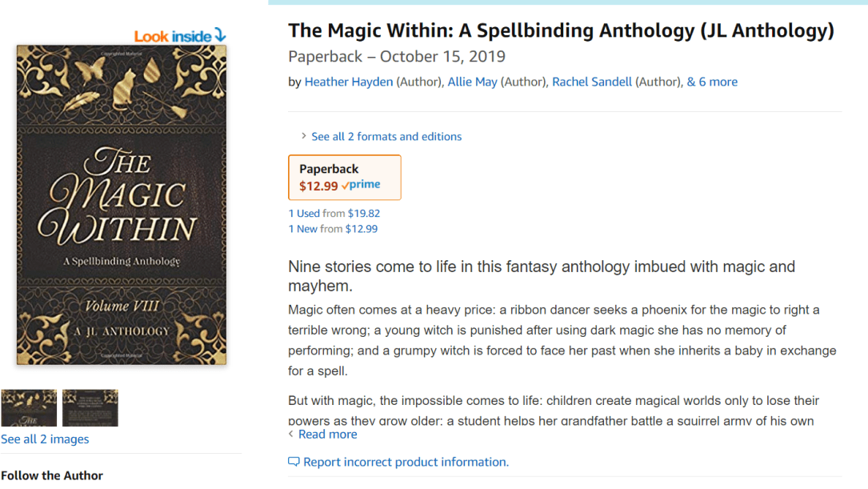
Task: Open Rachel Sandell author page
Action: tap(592, 82)
